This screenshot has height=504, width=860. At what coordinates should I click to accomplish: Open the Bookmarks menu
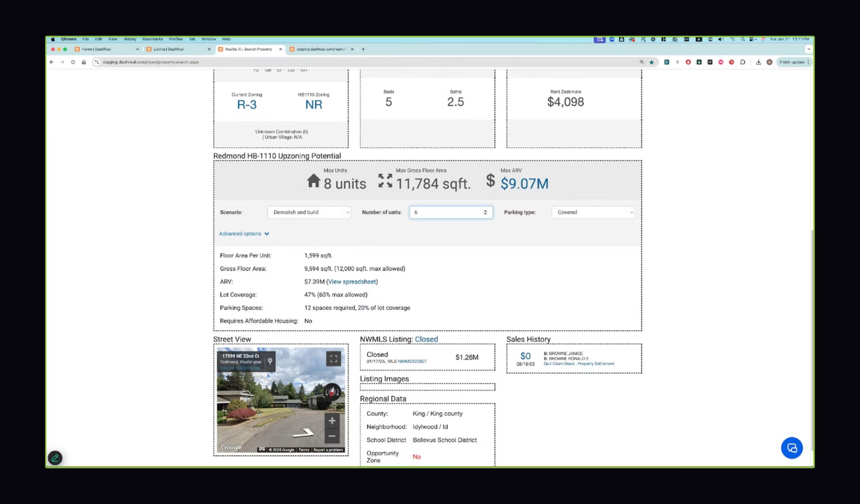(x=153, y=39)
